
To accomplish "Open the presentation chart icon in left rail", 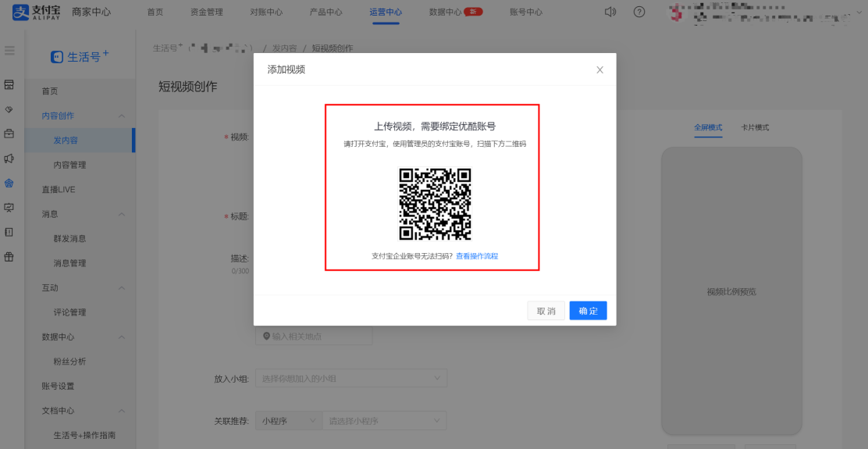I will [9, 208].
